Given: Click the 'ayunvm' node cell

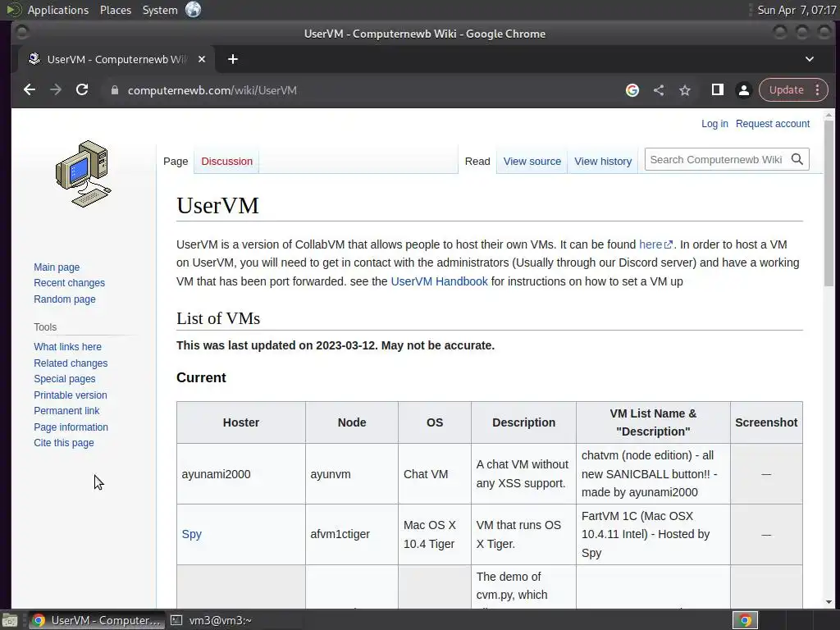Looking at the screenshot, I should pyautogui.click(x=351, y=474).
